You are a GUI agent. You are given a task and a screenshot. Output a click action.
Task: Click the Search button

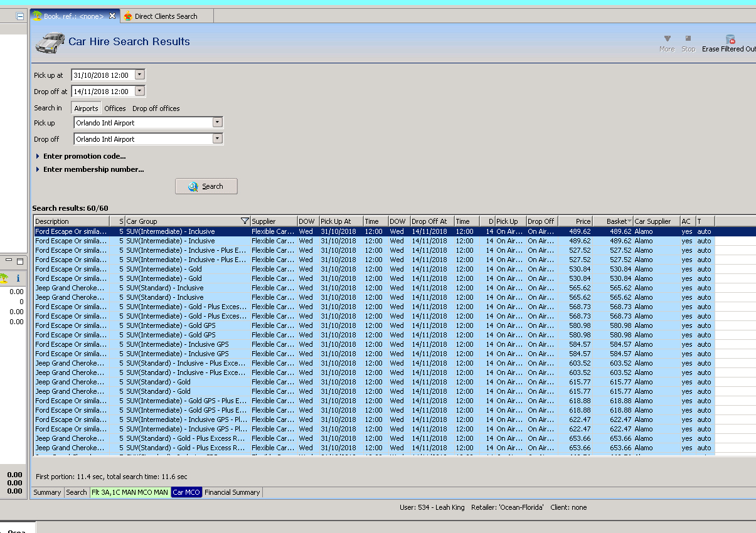tap(206, 186)
